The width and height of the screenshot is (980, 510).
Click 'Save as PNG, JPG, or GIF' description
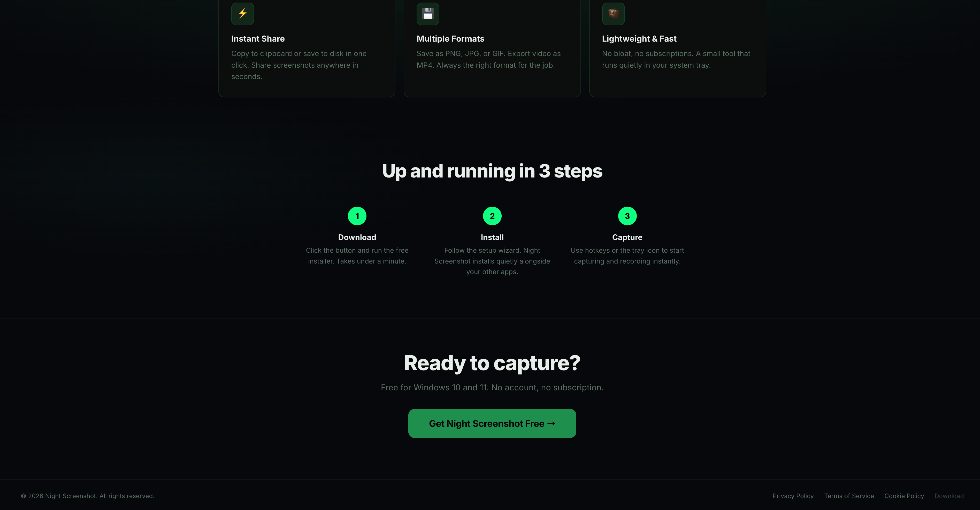pos(488,59)
